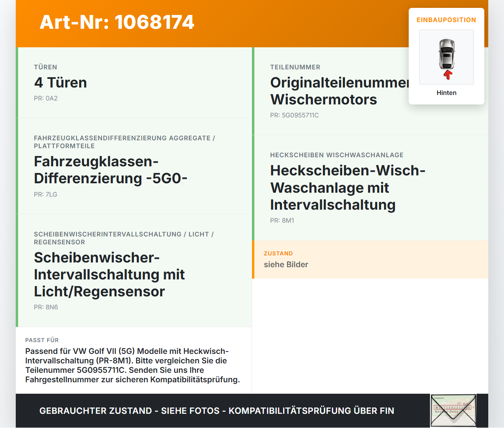504x428 pixels.
Task: Select the '4 Türen' value
Action: pos(60,82)
